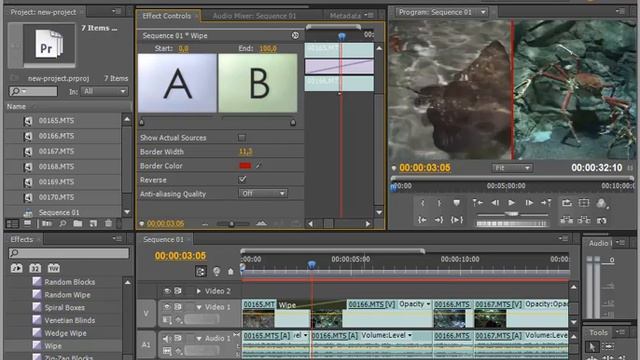The height and width of the screenshot is (360, 640).
Task: Click Play in the Program monitor
Action: click(x=511, y=202)
